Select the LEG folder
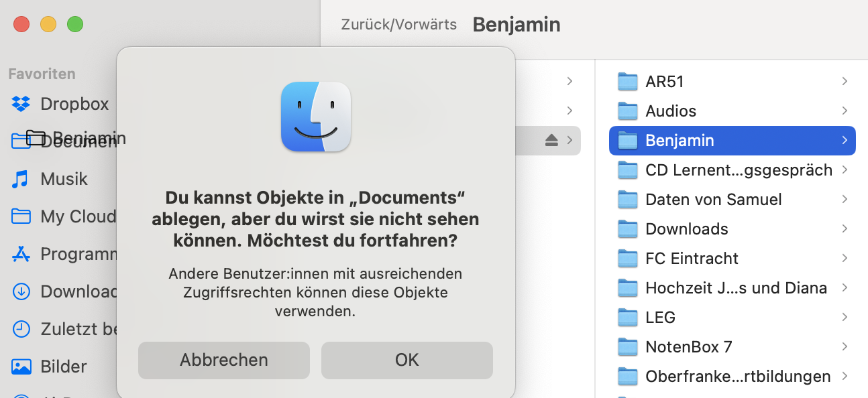Screen dimensions: 868x398 pos(660,318)
